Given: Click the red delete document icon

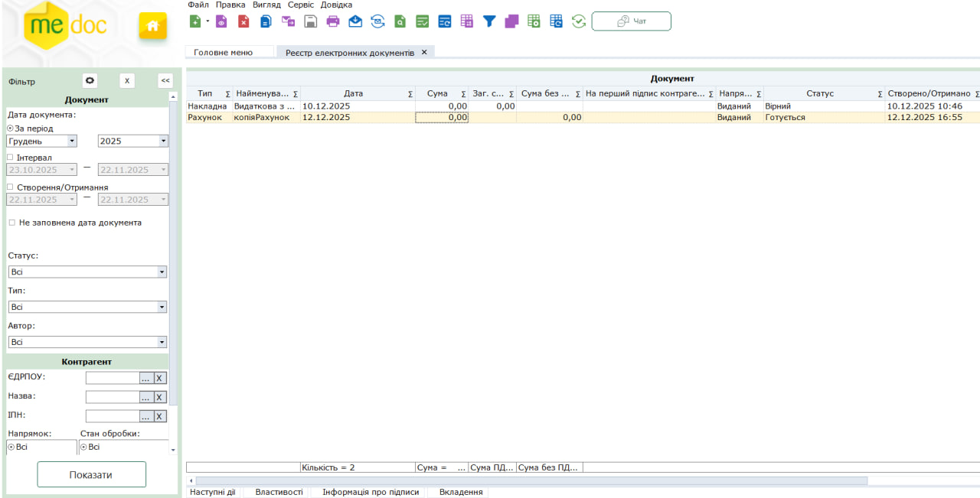Looking at the screenshot, I should point(243,21).
